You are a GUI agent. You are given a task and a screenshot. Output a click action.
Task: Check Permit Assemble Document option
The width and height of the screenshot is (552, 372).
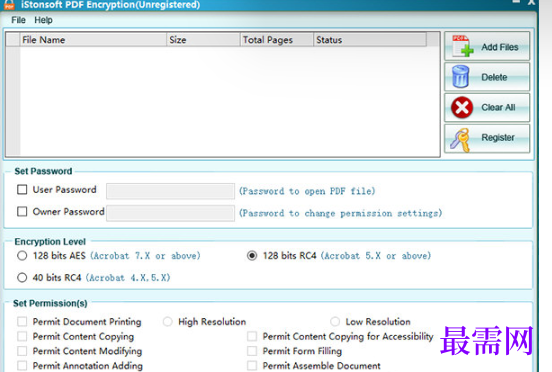(252, 366)
